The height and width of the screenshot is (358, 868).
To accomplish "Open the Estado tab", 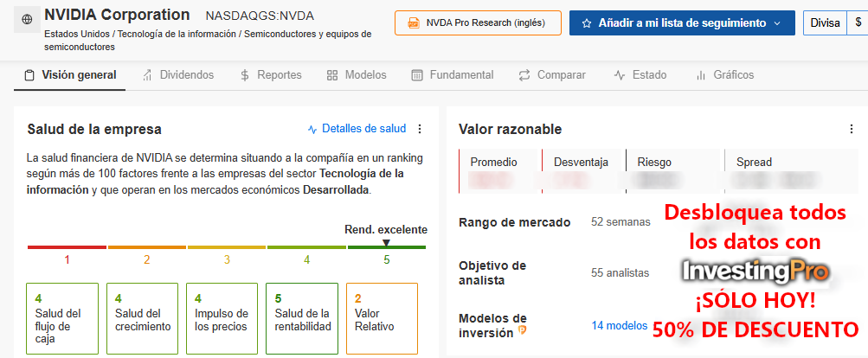I will [640, 74].
